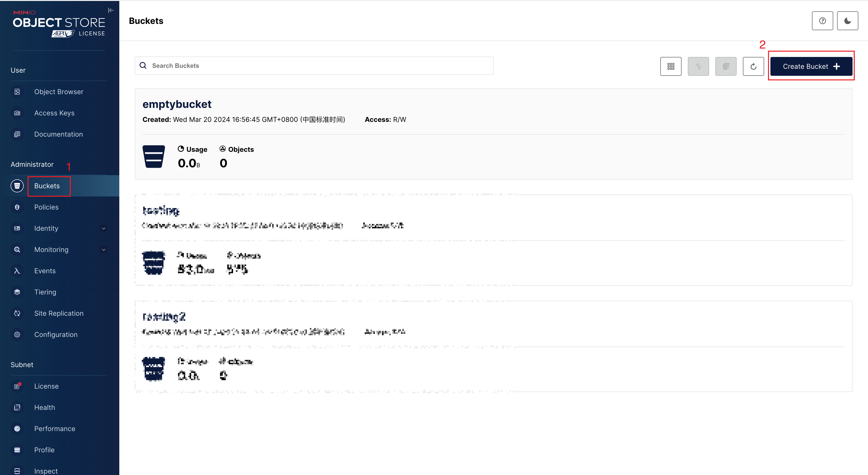
Task: Click the Create Bucket button
Action: 811,66
